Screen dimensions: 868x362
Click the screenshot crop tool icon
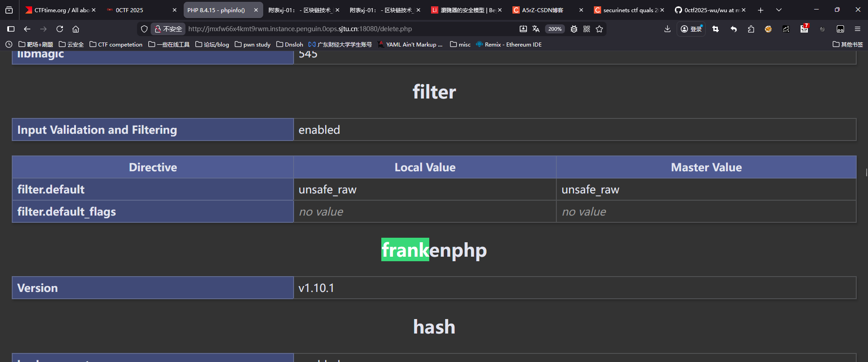pos(716,29)
